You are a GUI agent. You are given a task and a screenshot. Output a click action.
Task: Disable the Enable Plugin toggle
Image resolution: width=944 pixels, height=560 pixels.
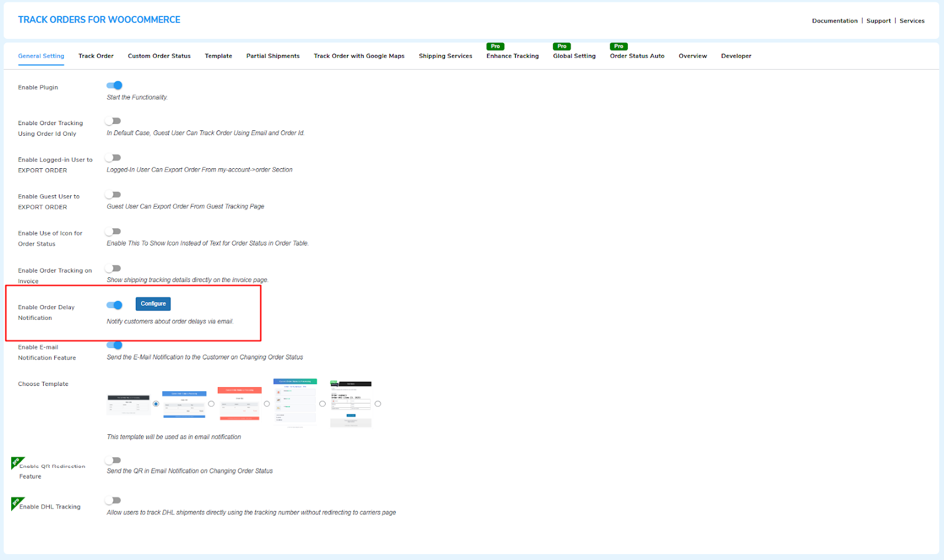click(x=114, y=86)
